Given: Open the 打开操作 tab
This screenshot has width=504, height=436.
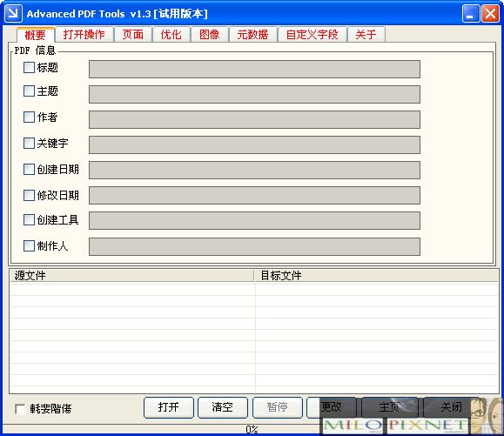Looking at the screenshot, I should [84, 35].
